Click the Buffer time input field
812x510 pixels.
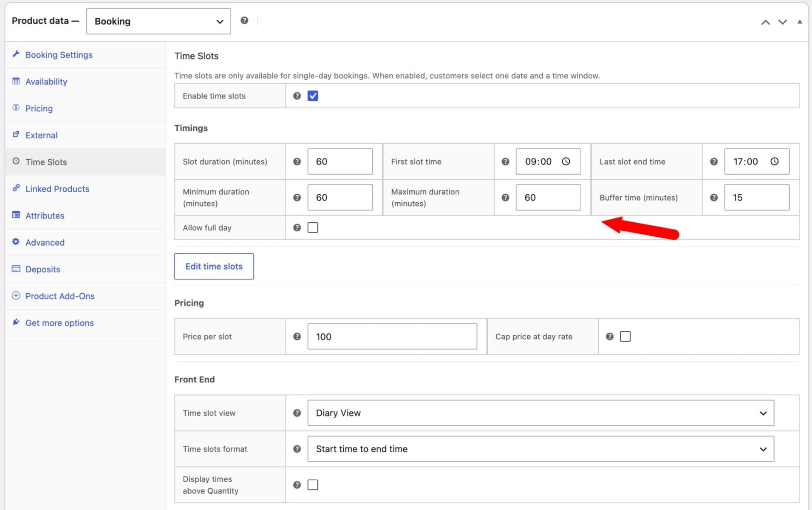point(757,198)
